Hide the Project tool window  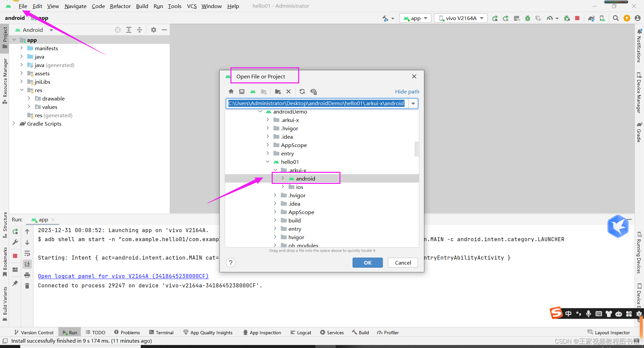[x=164, y=30]
